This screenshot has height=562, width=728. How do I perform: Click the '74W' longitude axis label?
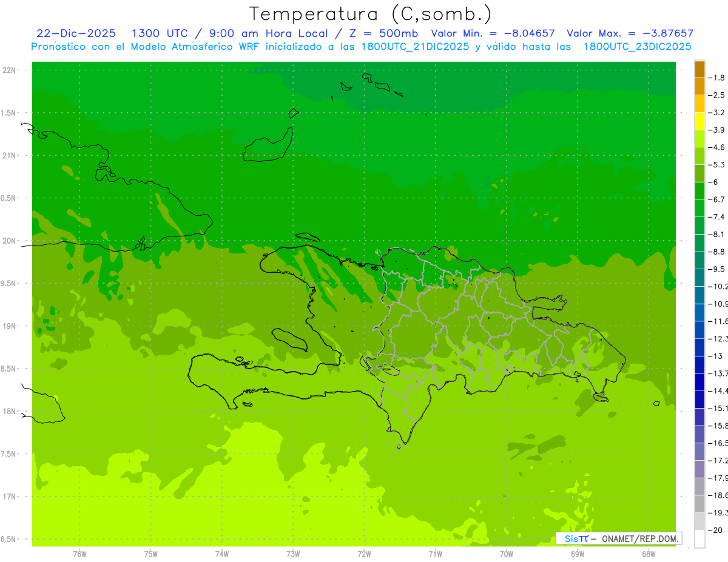tap(222, 554)
